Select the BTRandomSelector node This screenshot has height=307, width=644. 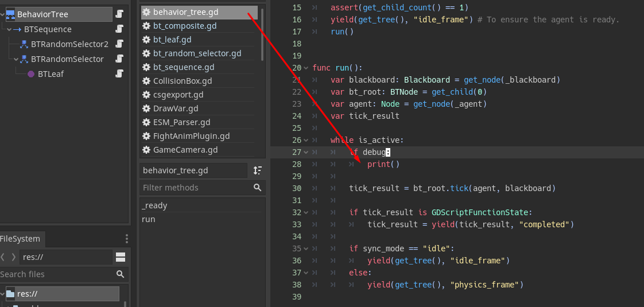67,59
